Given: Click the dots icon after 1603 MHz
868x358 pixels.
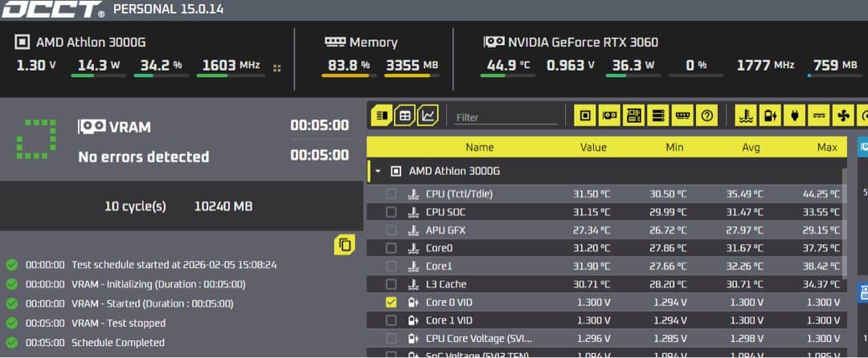Looking at the screenshot, I should (x=277, y=68).
